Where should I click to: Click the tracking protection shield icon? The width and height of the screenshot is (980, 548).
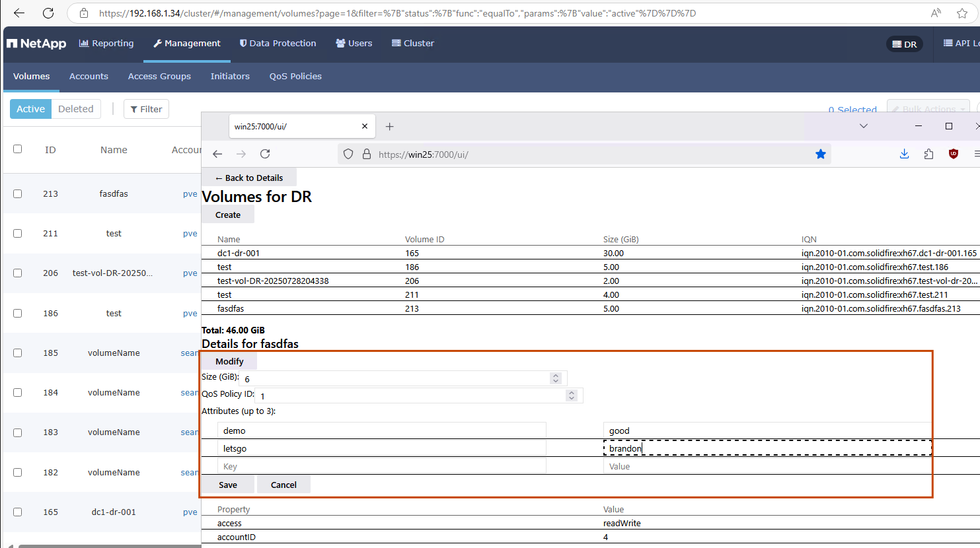[348, 154]
